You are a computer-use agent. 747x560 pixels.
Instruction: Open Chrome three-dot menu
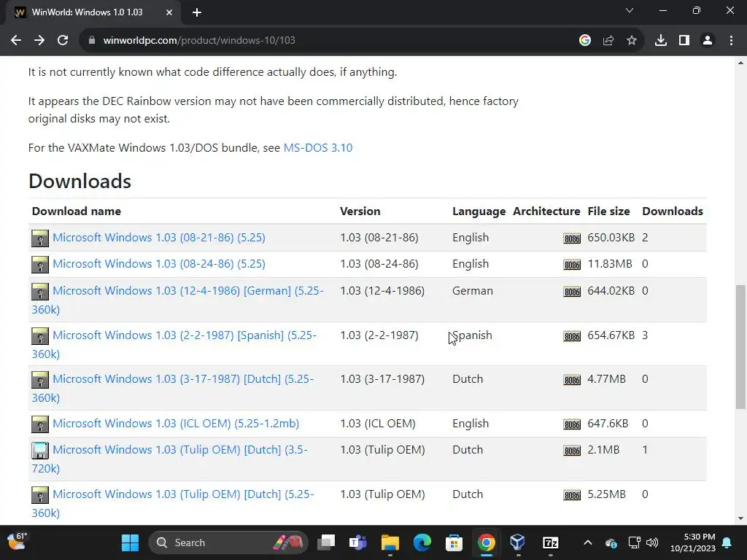pos(731,41)
